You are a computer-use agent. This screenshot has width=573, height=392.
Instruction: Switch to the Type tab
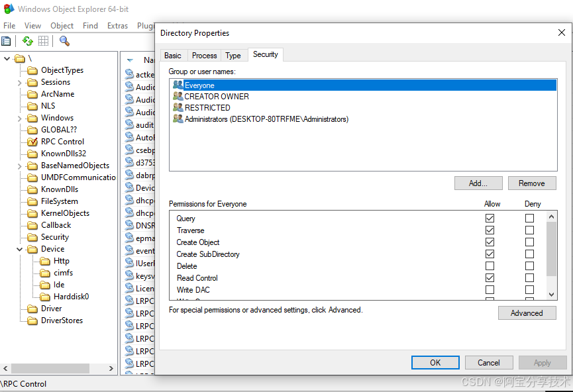click(x=233, y=56)
